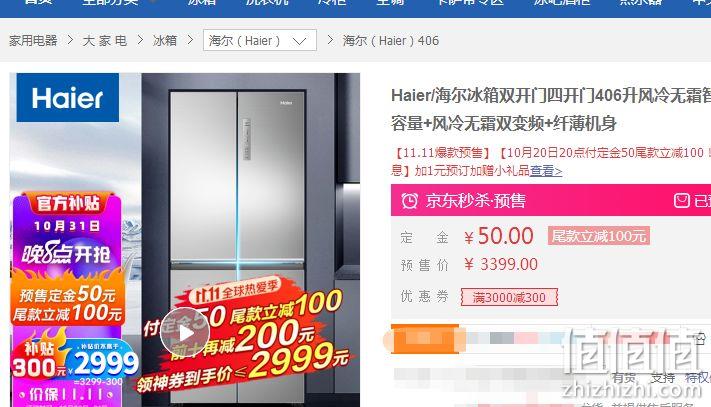Play the product video on refrigerator image

point(185,334)
